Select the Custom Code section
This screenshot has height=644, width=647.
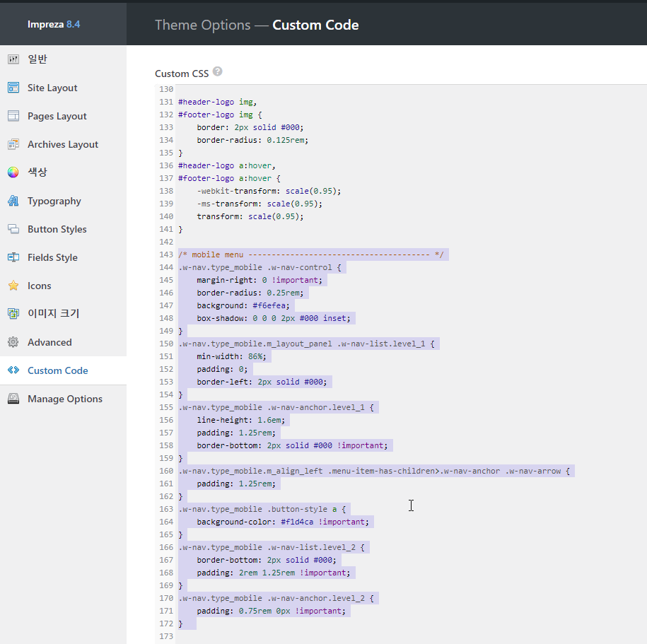63,370
